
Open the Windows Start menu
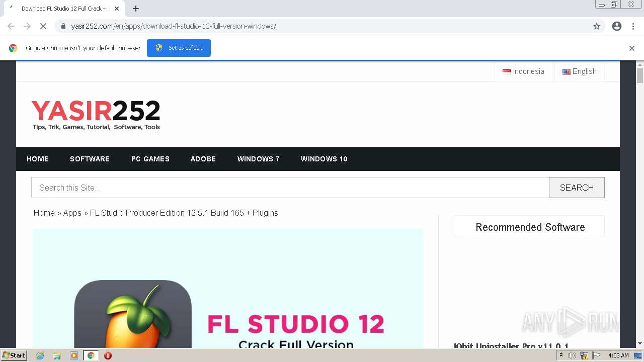[14, 355]
